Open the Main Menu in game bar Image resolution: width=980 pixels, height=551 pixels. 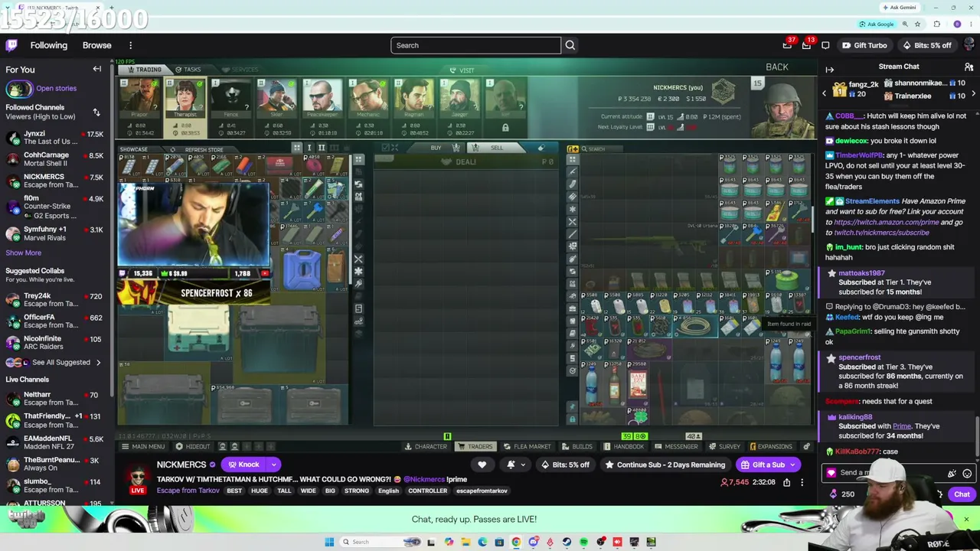tap(143, 446)
